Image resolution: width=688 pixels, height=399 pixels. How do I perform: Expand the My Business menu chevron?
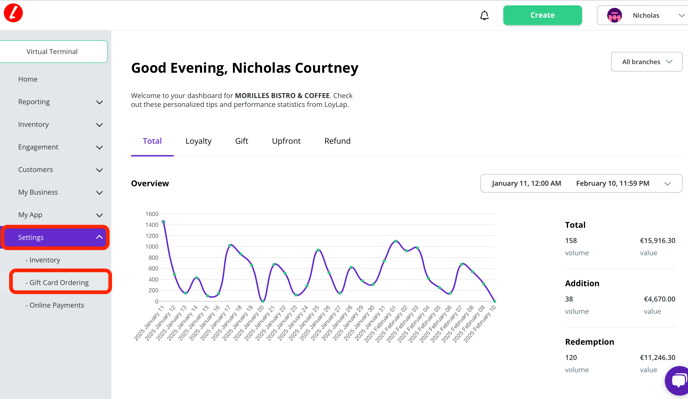[x=100, y=193]
